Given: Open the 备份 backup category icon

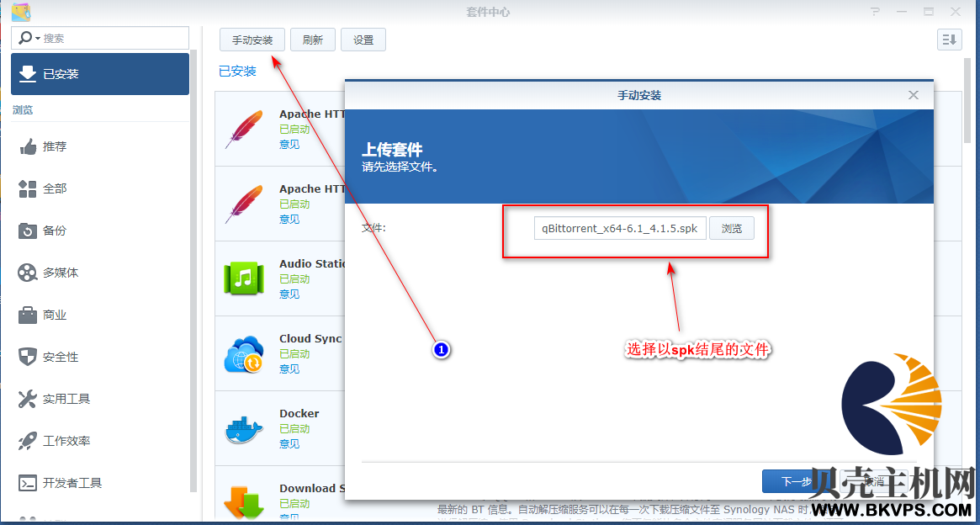Looking at the screenshot, I should pos(28,231).
